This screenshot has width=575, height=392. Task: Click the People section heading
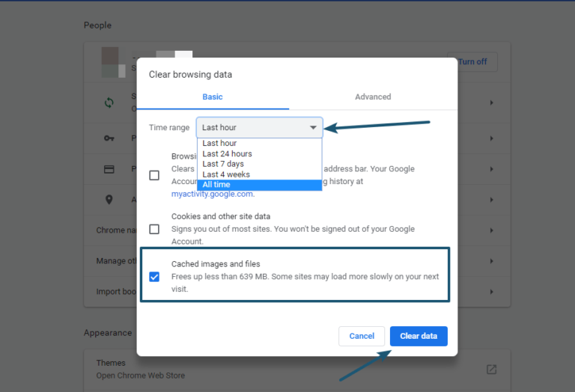click(x=97, y=25)
